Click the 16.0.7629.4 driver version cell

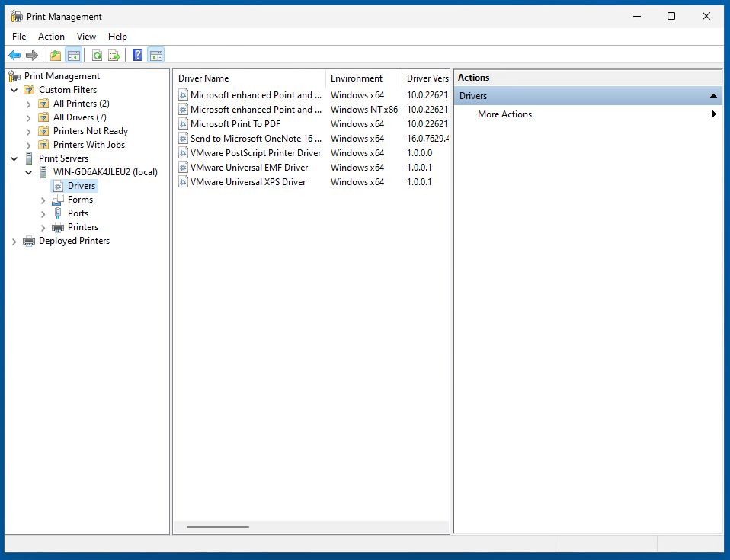(427, 139)
